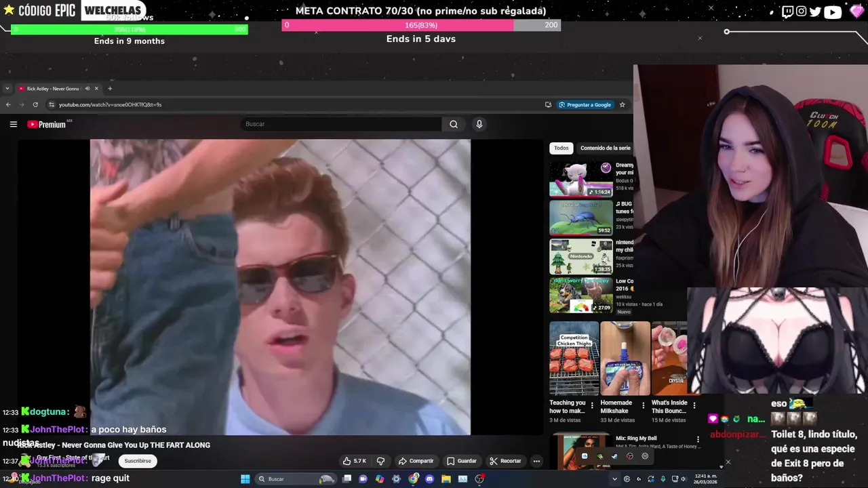Mute the Rick Astley tab audio

(x=87, y=89)
